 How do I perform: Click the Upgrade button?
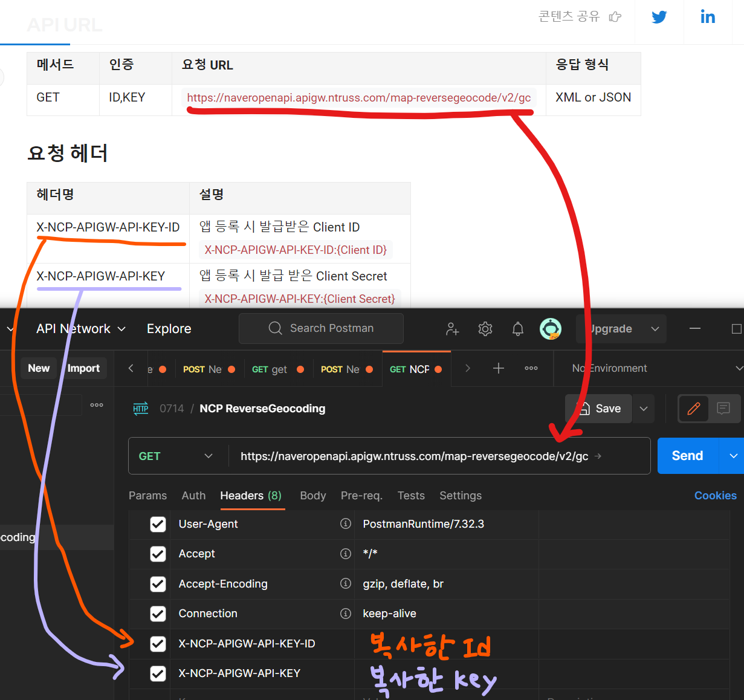(609, 329)
